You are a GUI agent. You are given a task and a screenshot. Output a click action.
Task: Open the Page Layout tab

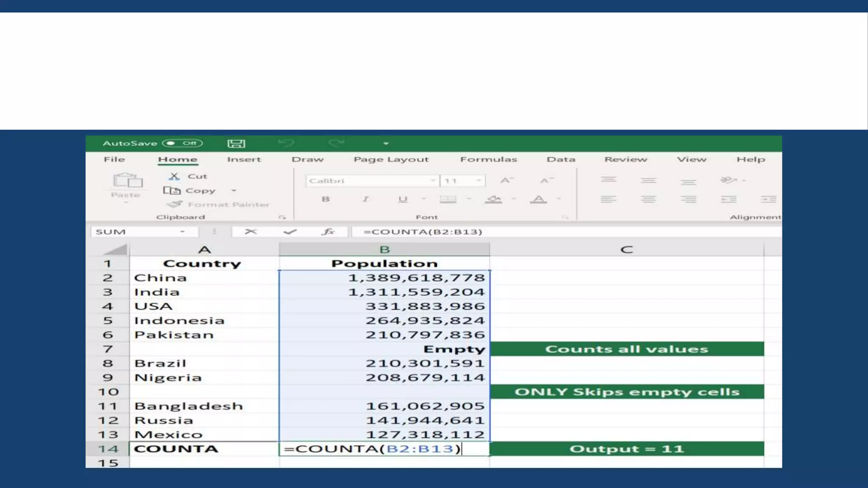tap(391, 160)
